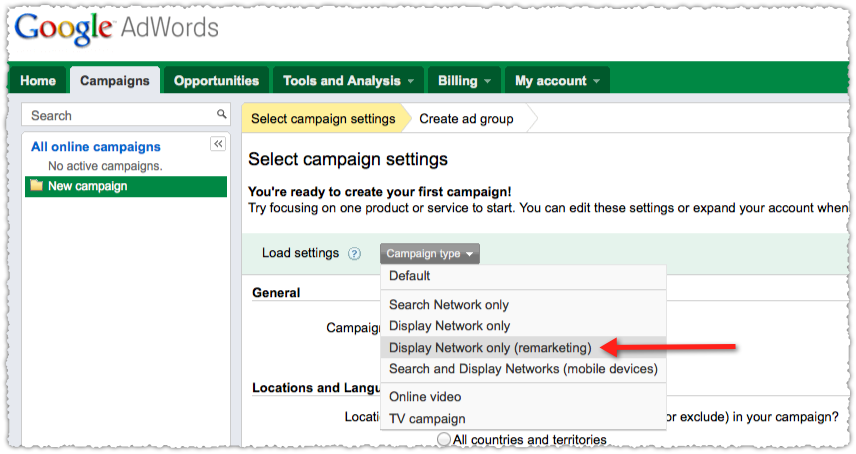Choose the Online video campaign type

click(523, 397)
